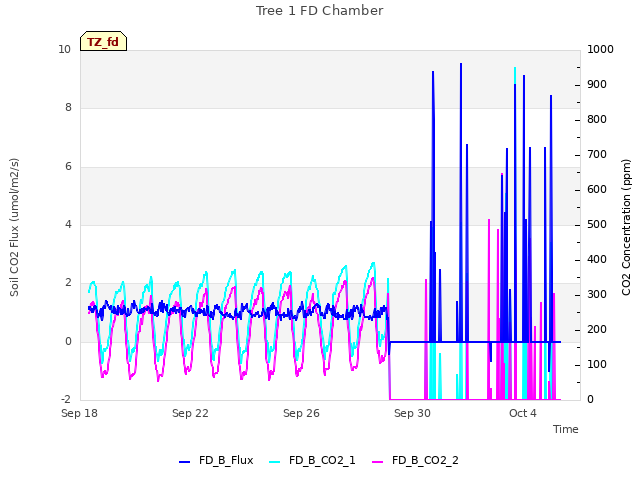Click the Time axis label
640x480 pixels.
click(x=566, y=429)
